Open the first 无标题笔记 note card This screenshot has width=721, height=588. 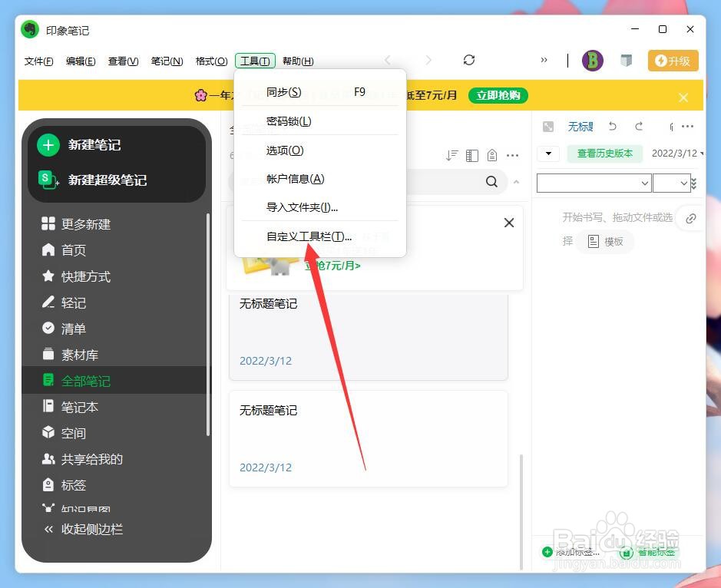click(369, 338)
